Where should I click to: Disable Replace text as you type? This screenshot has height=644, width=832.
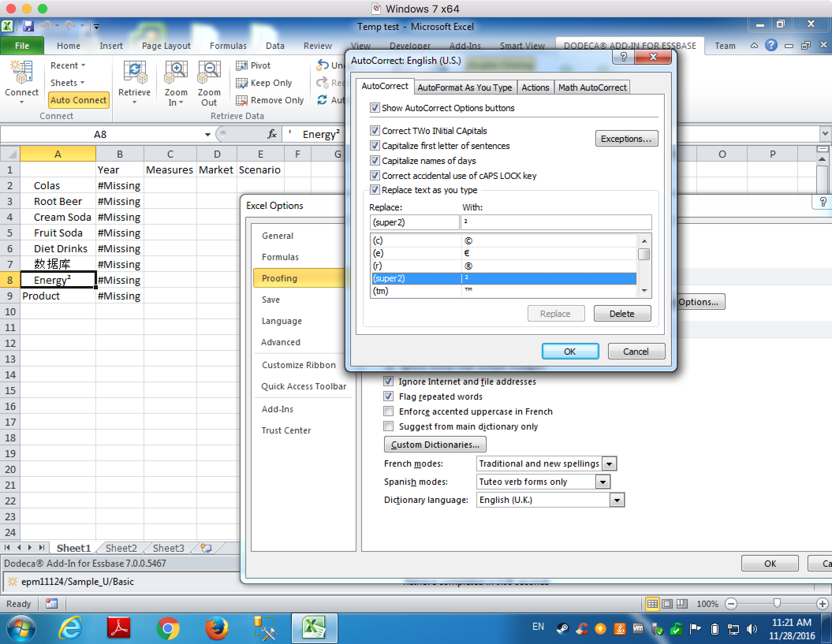[375, 190]
